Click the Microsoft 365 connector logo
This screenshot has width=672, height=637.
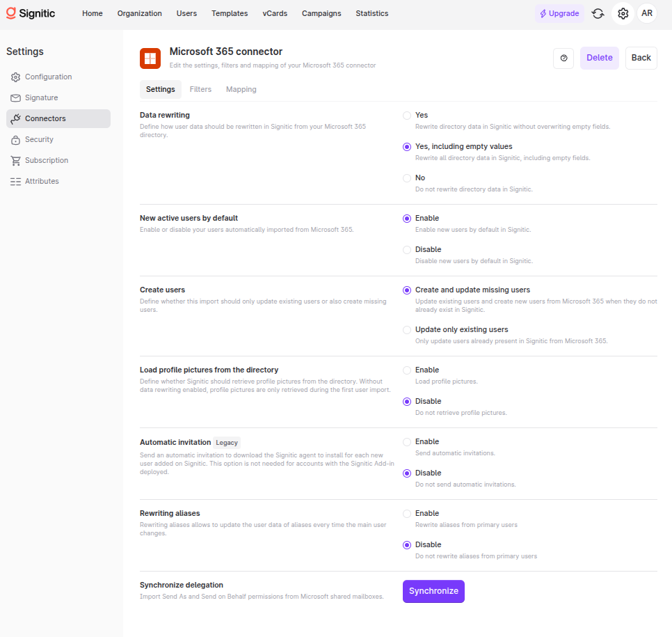150,58
